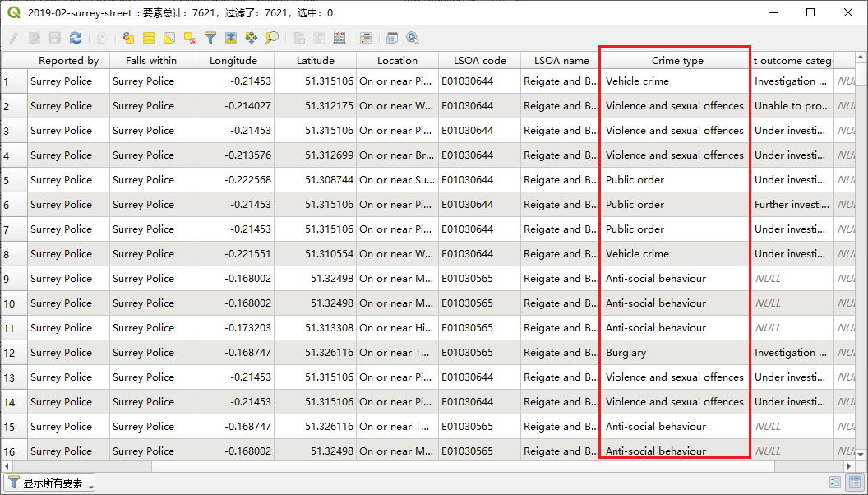
Task: Click the LSOA name column header
Action: click(561, 60)
